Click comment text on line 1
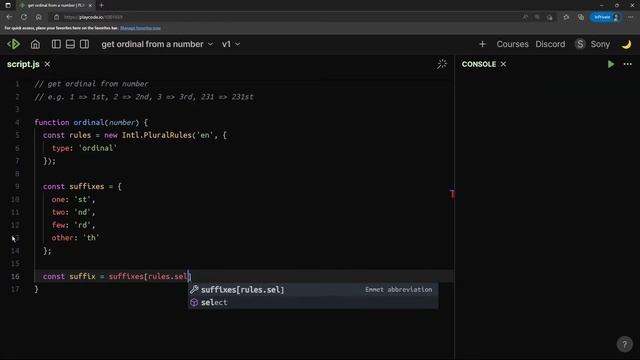 (91, 84)
